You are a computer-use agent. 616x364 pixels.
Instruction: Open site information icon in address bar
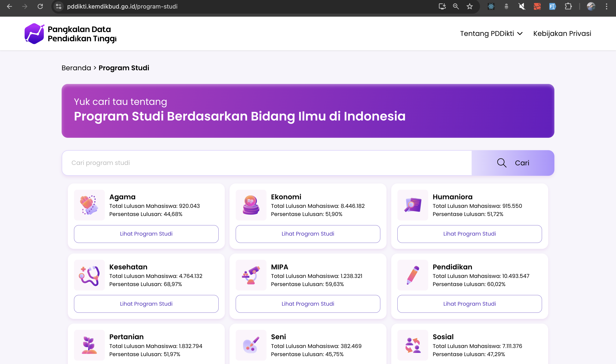(x=58, y=6)
